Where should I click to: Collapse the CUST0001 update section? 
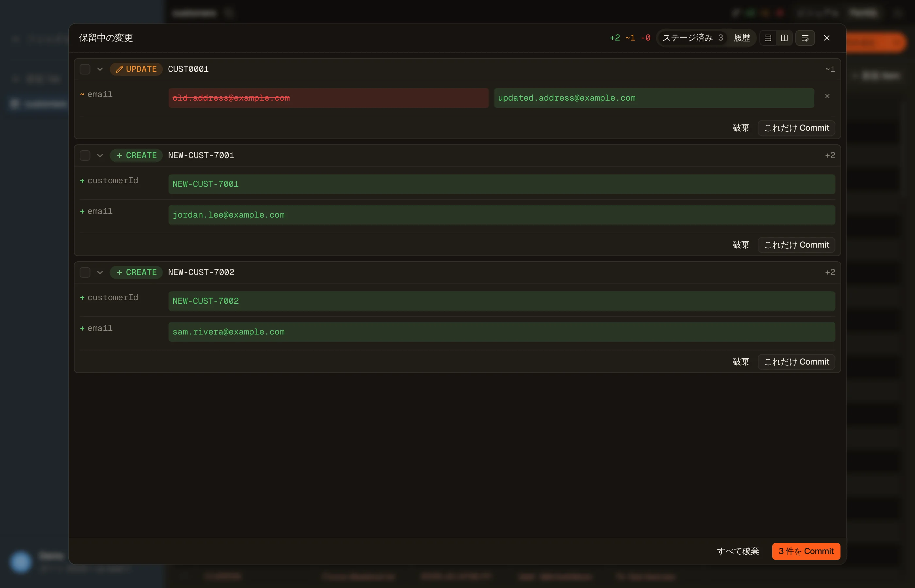100,69
